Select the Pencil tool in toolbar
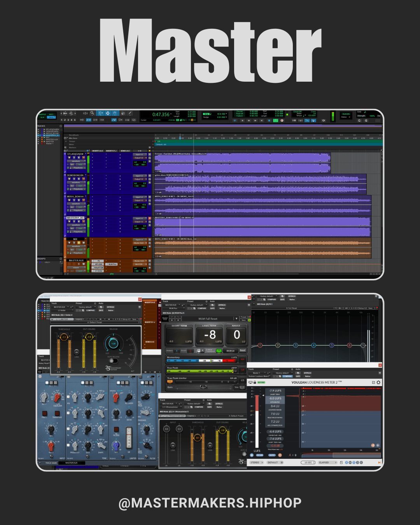Viewport: 420px width, 525px height. click(130, 113)
